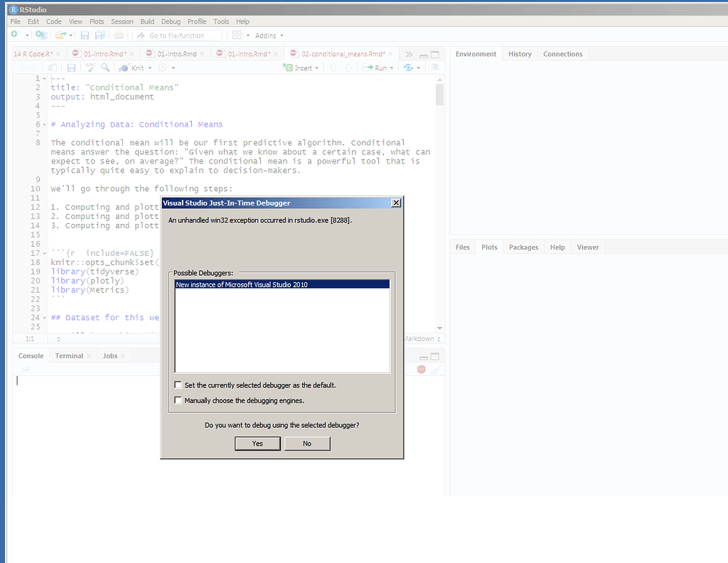This screenshot has width=728, height=563.
Task: Show document outline icon
Action: tap(435, 68)
